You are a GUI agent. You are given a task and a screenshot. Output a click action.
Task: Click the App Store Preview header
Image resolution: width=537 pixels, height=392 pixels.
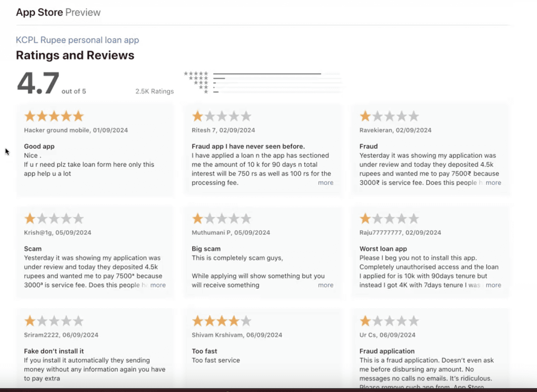point(58,12)
